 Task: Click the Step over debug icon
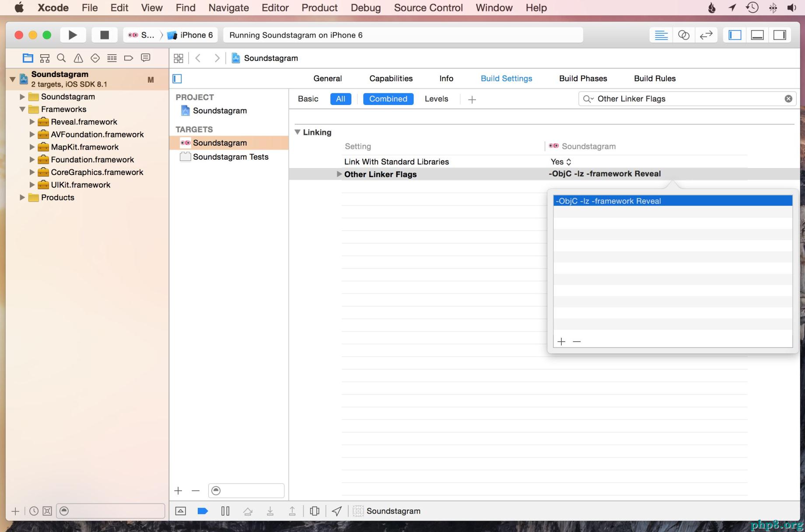click(x=248, y=511)
